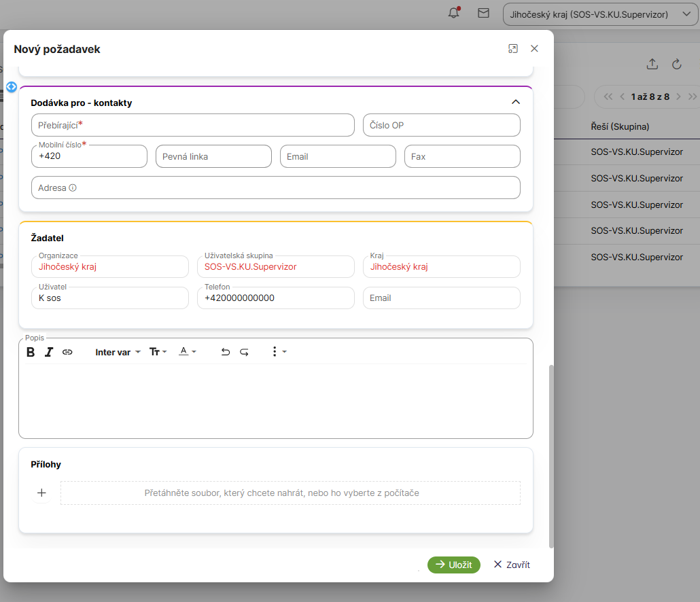The height and width of the screenshot is (602, 700).
Task: Collapse the Dodávka pro - kontakty section
Action: click(515, 102)
